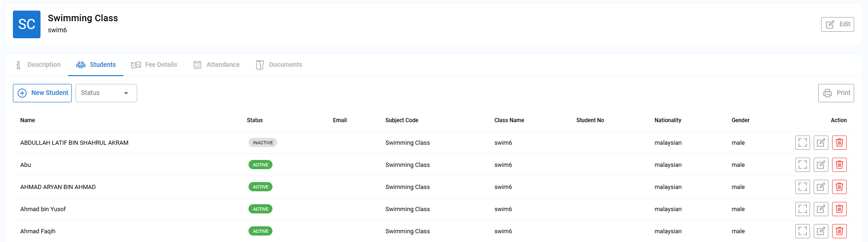Delete AHMAD ARYAN BIN AHMAD record
This screenshot has height=242, width=868.
[x=839, y=187]
